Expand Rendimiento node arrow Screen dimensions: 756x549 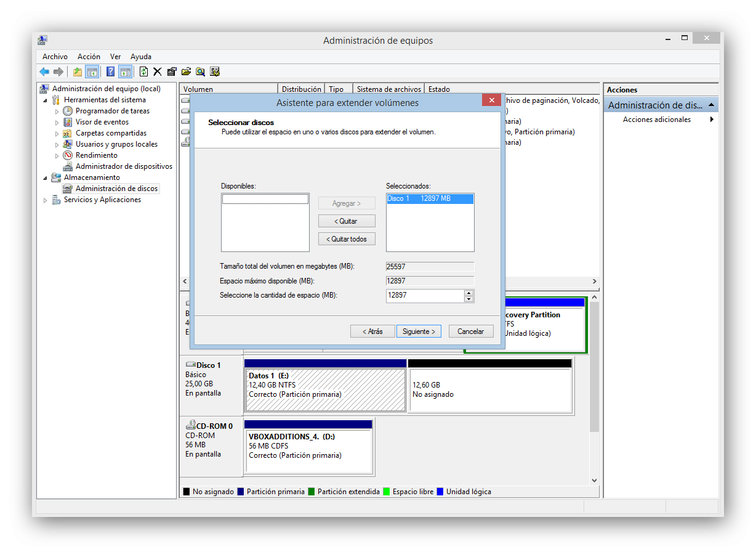point(57,156)
